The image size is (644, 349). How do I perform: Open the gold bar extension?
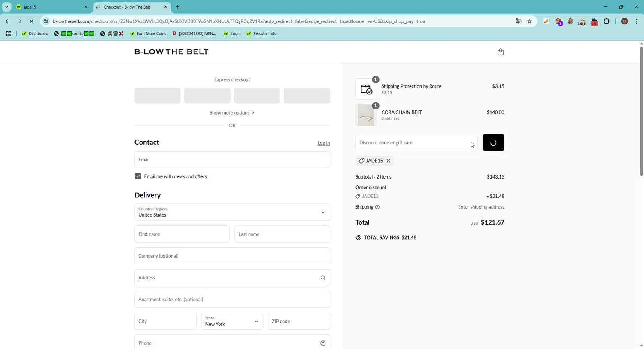[546, 21]
